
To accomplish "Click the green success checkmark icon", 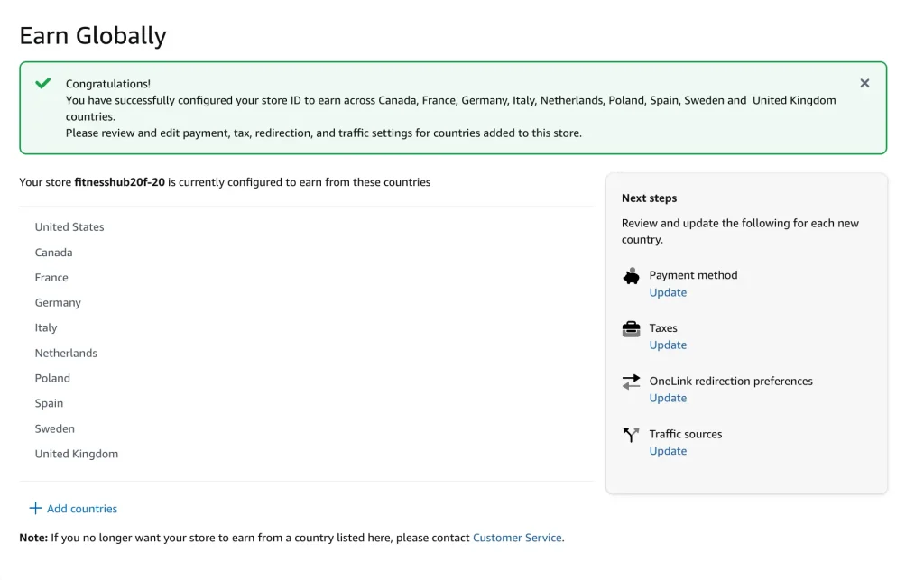I will coord(43,83).
